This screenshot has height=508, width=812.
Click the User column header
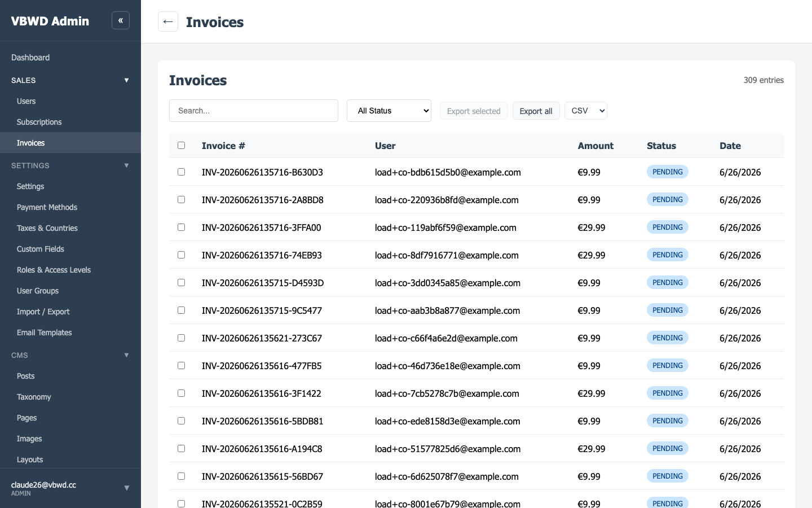(385, 146)
